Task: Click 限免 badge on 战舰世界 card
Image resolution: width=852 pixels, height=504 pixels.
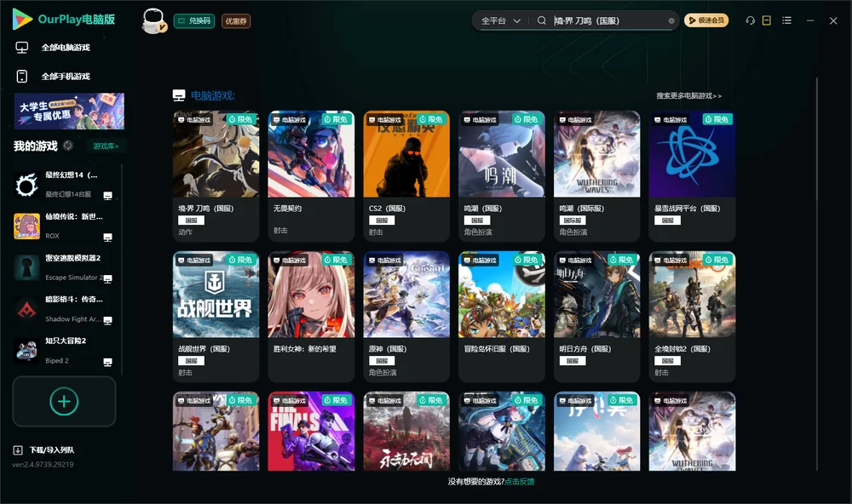Action: pos(241,260)
